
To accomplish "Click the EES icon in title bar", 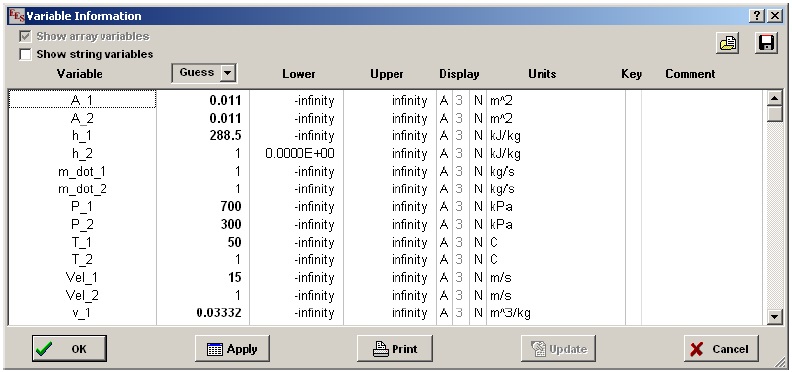I will [x=17, y=16].
